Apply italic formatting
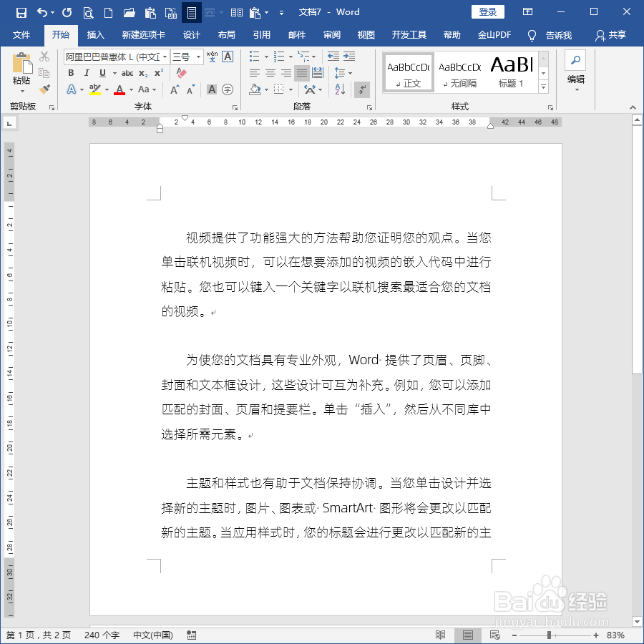 pos(87,73)
